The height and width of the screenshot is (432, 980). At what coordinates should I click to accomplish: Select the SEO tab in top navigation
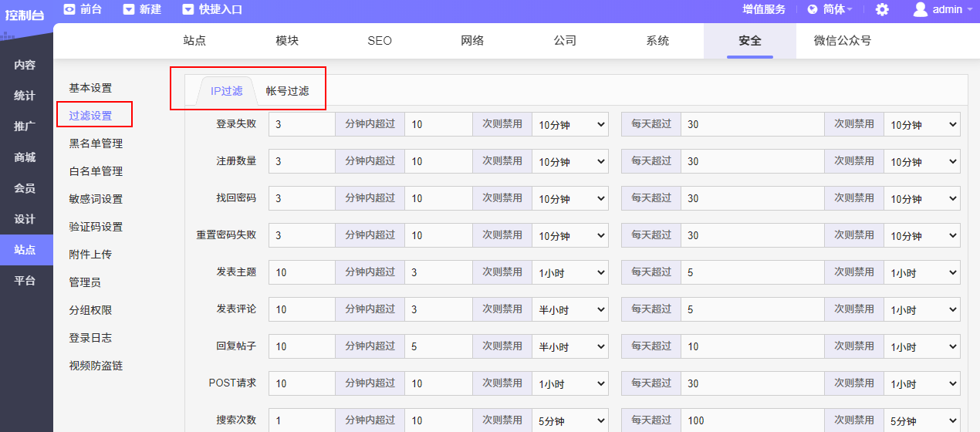click(380, 41)
